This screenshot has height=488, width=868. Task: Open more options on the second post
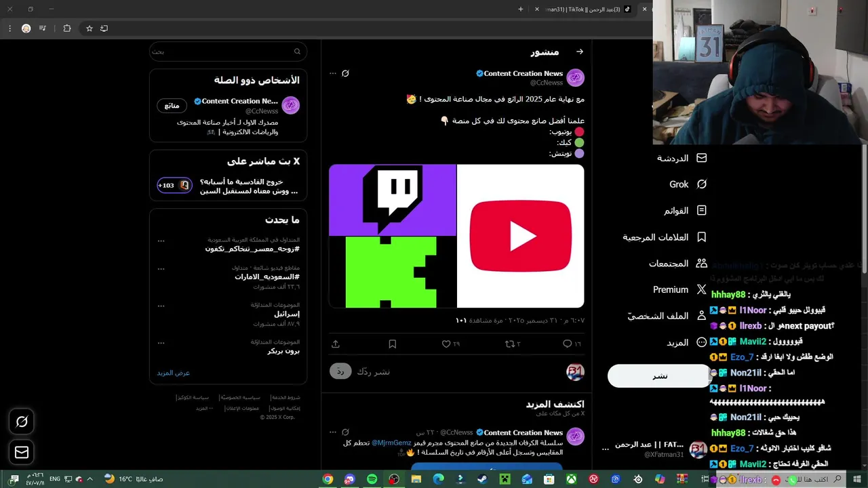(x=332, y=432)
